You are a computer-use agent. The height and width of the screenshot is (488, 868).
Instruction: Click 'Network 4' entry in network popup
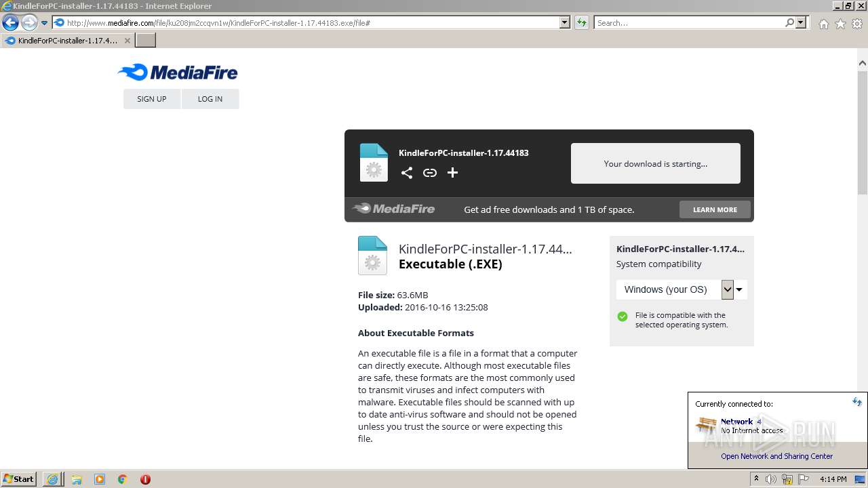741,422
